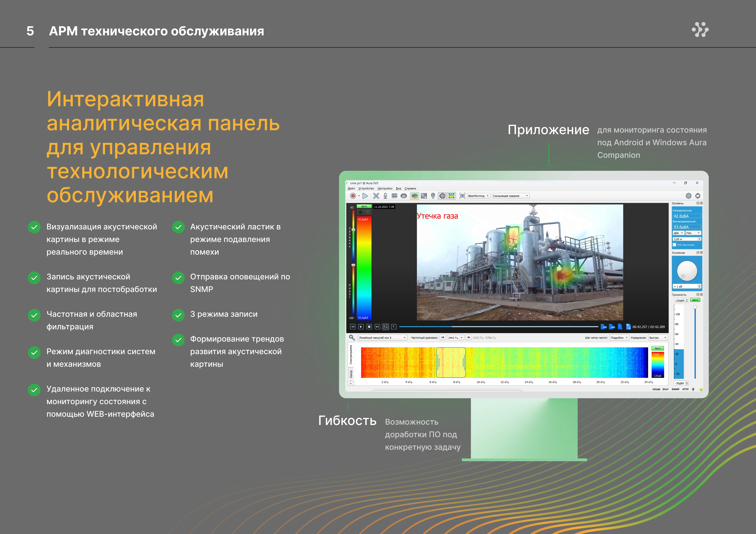Click the 3,00 м distance field
Viewport: 756px width, 534px height.
[x=687, y=239]
